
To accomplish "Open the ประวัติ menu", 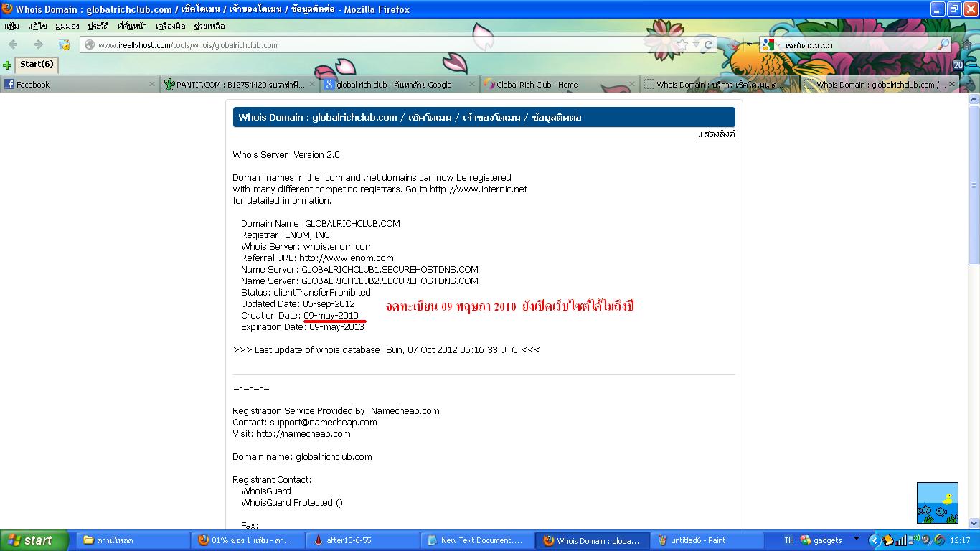I will click(98, 26).
